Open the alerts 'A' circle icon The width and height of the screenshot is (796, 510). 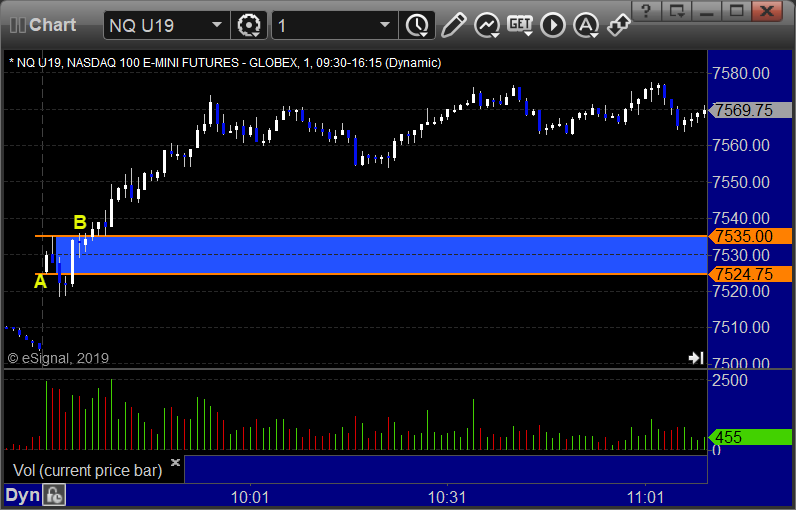click(586, 25)
